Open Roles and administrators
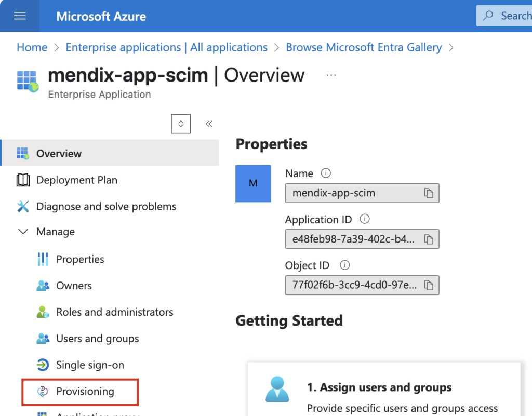532x416 pixels. (115, 312)
